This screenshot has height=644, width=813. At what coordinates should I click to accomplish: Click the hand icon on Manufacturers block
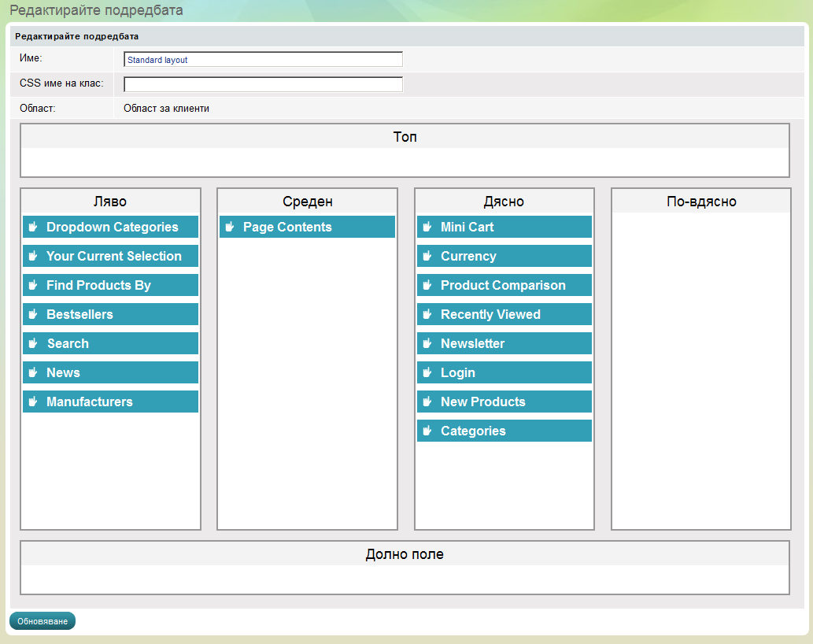33,402
